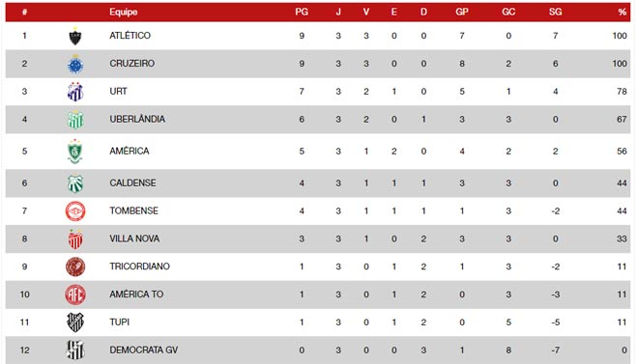Image resolution: width=638 pixels, height=364 pixels.
Task: Open the CRUZEIRO team name link
Action: (x=131, y=64)
